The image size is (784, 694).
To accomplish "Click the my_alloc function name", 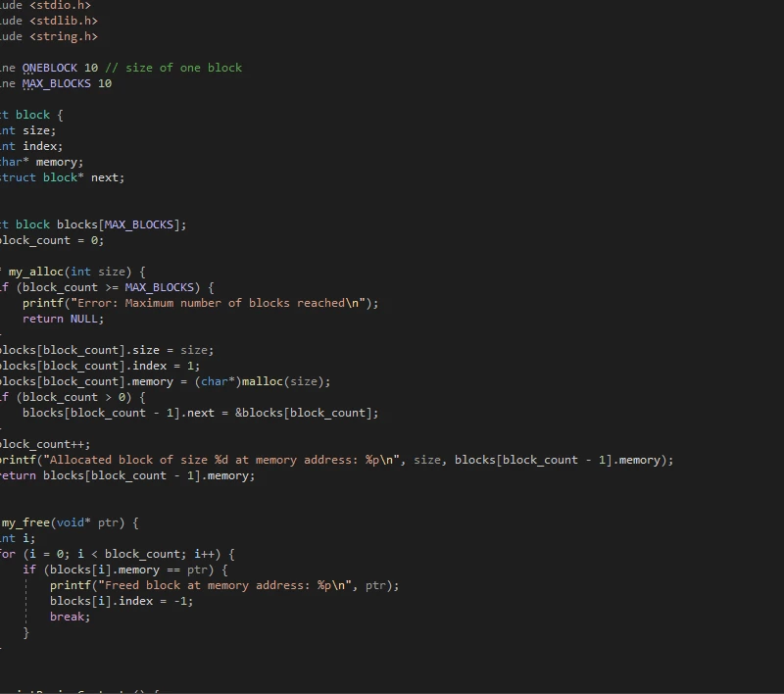I will pyautogui.click(x=36, y=272).
